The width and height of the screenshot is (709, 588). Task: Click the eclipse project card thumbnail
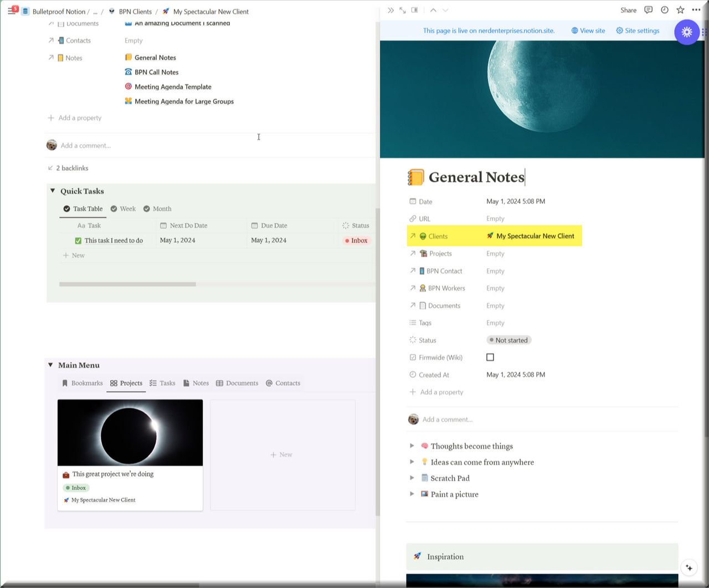[x=130, y=433]
